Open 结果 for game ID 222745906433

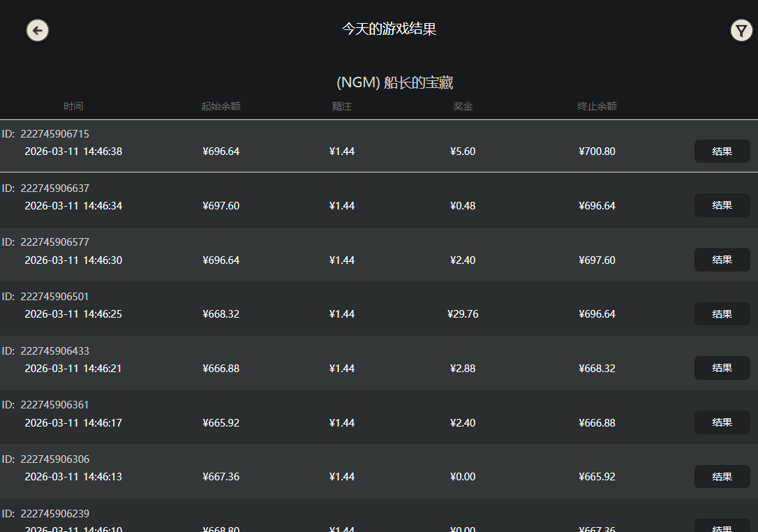coord(722,368)
